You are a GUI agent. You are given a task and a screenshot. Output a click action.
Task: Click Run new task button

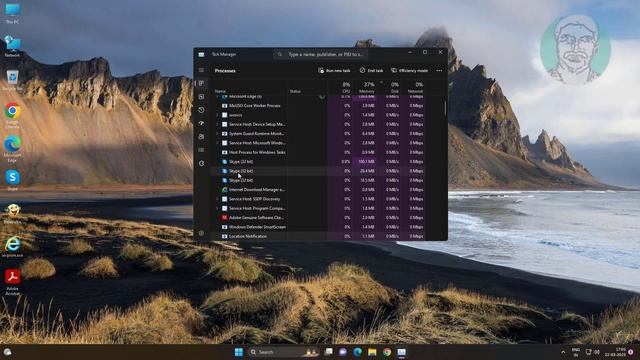(334, 71)
